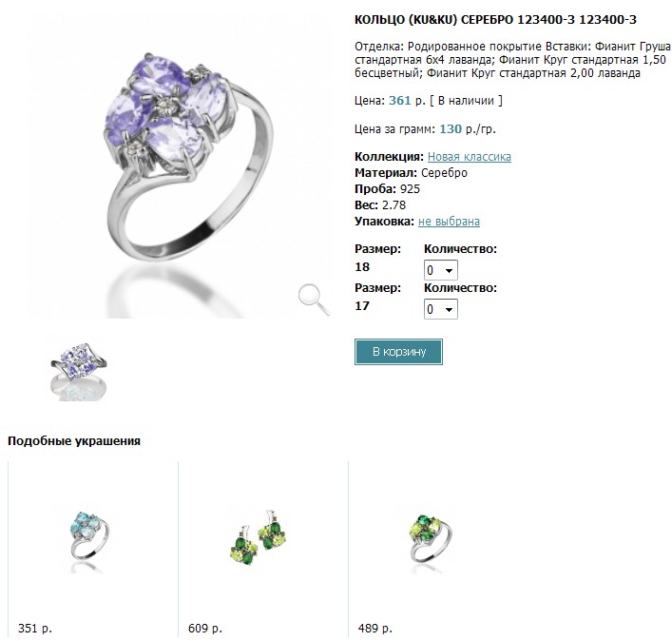The width and height of the screenshot is (672, 641).
Task: Select the small ring thumbnail below the photo
Action: (79, 372)
